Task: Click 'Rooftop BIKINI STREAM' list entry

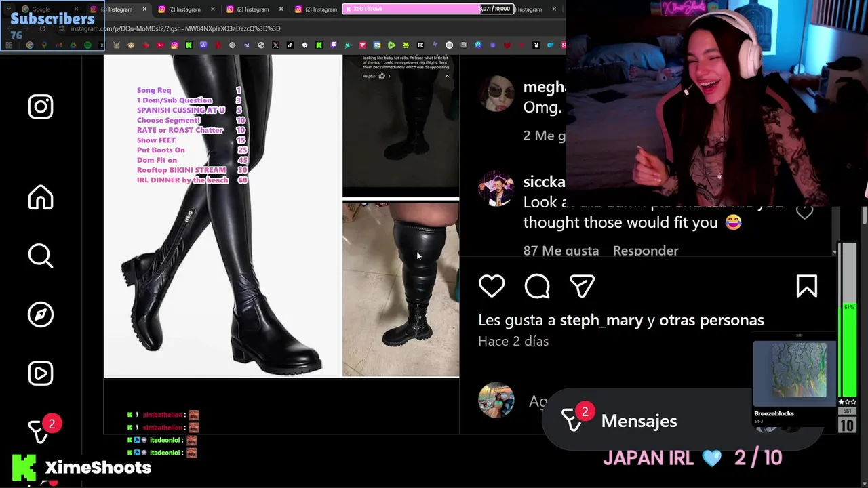Action: [182, 170]
